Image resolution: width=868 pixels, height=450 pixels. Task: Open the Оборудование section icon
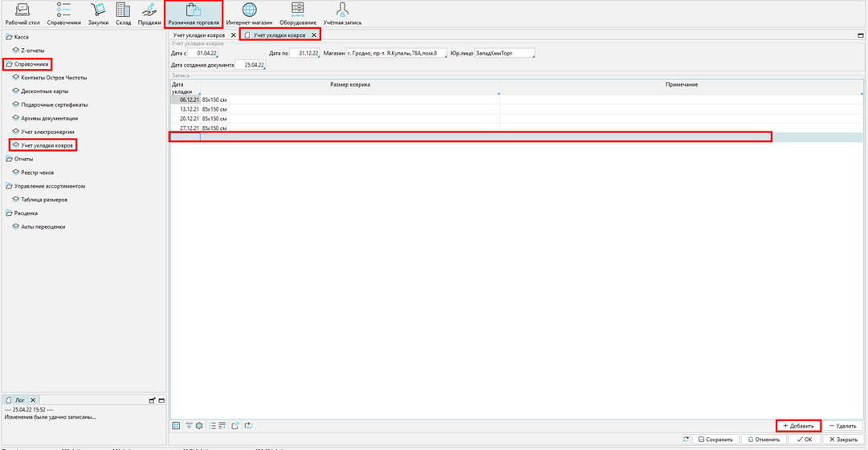[298, 14]
